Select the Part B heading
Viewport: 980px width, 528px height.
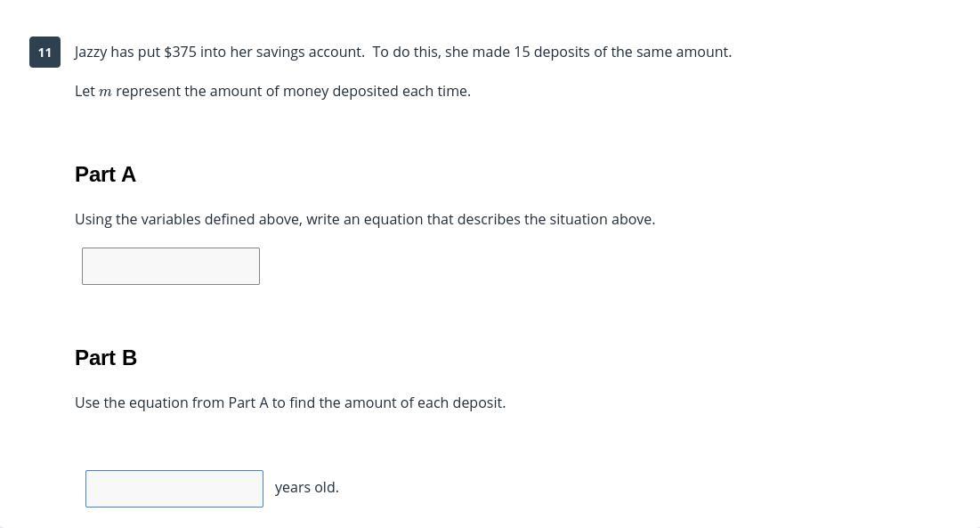106,357
